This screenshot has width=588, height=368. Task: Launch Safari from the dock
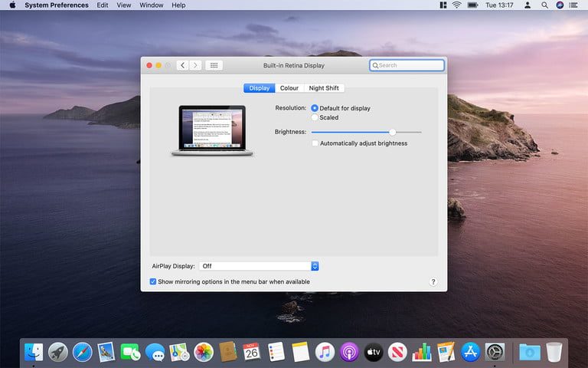(x=82, y=352)
